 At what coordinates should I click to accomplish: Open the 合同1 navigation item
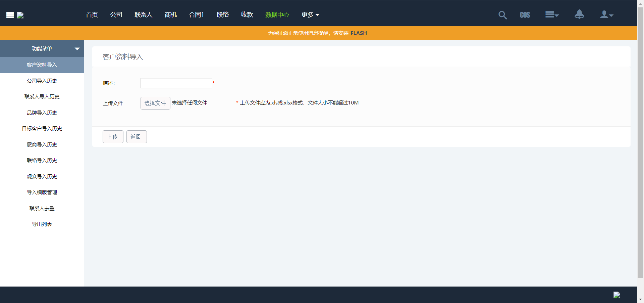click(197, 15)
